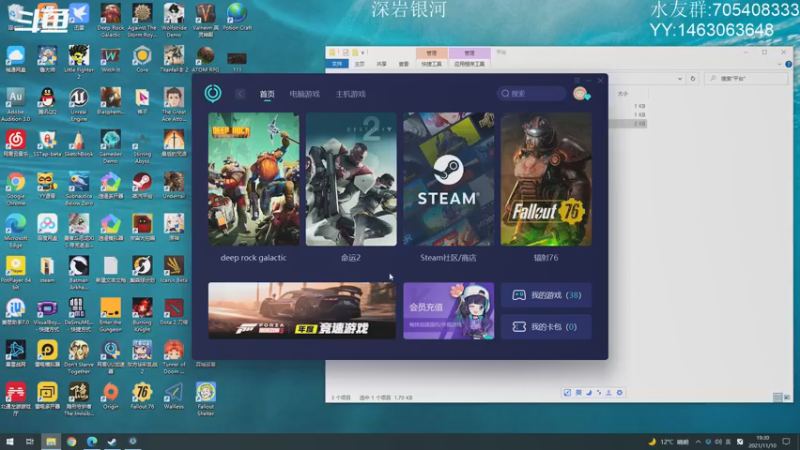Screen dimensions: 800x450
Task: Select the 快捷工具 ribbon tab in File Explorer
Action: point(431,64)
